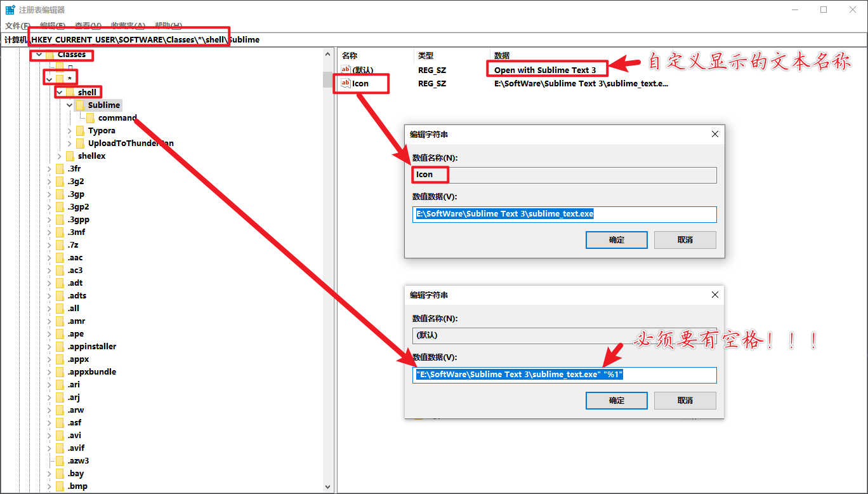
Task: Click the Sublime folder icon in tree
Action: [x=80, y=105]
